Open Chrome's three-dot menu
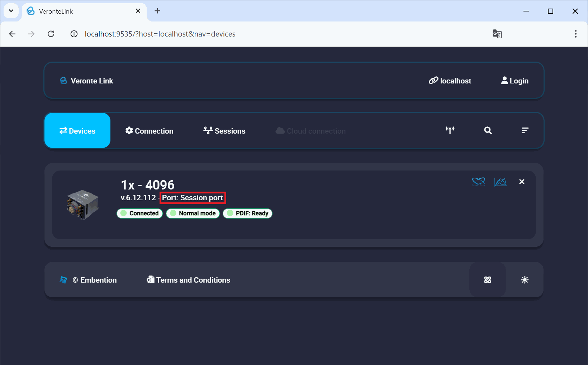Image resolution: width=588 pixels, height=365 pixels. click(x=575, y=34)
